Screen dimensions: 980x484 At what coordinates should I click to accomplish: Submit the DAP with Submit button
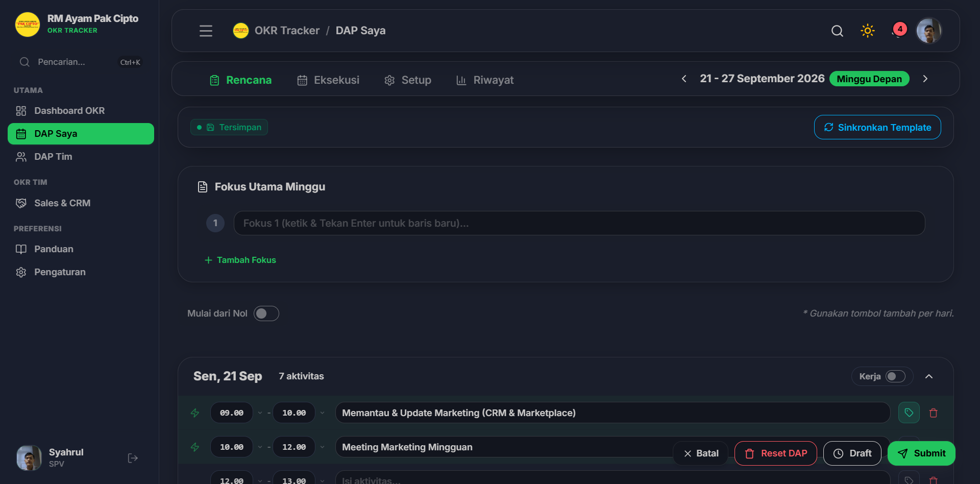pos(921,453)
